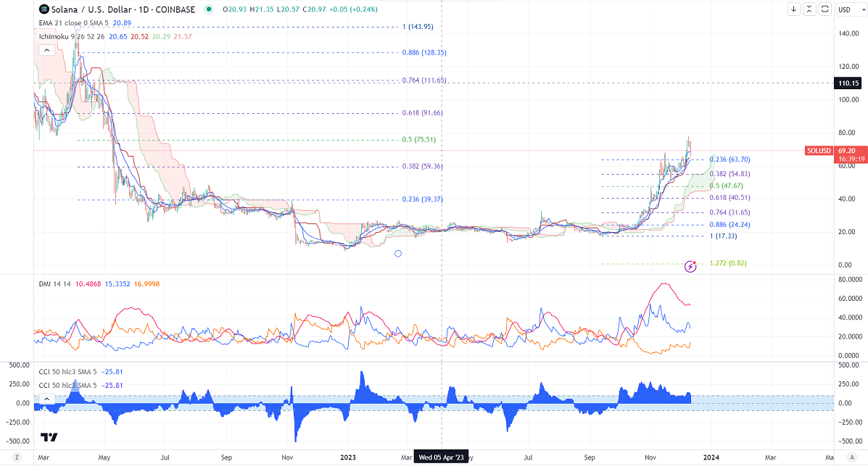
Task: Click the 140.00 price axis value
Action: [848, 33]
